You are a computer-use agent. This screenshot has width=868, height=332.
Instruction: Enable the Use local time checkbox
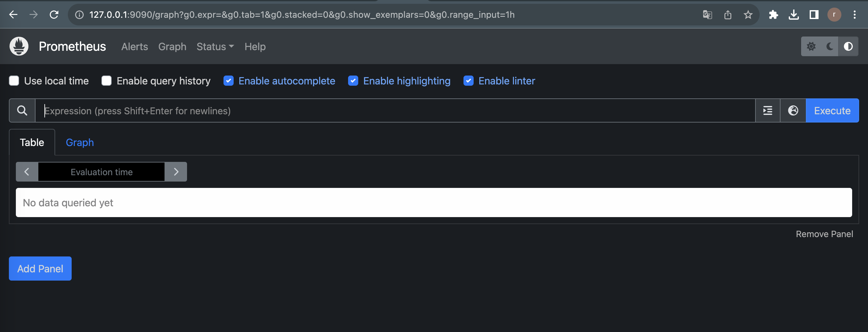[14, 81]
